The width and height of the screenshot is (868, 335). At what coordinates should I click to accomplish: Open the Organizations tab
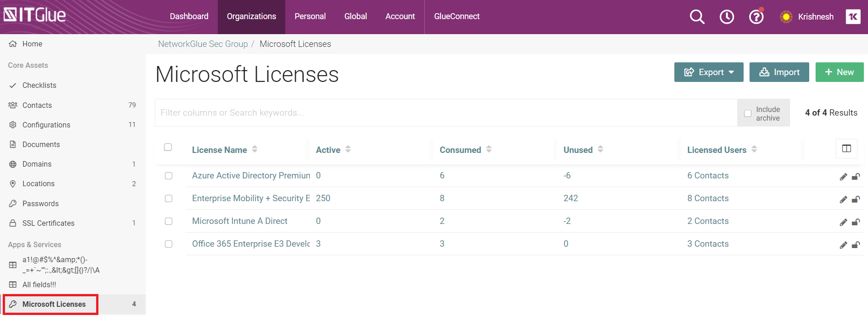point(252,16)
